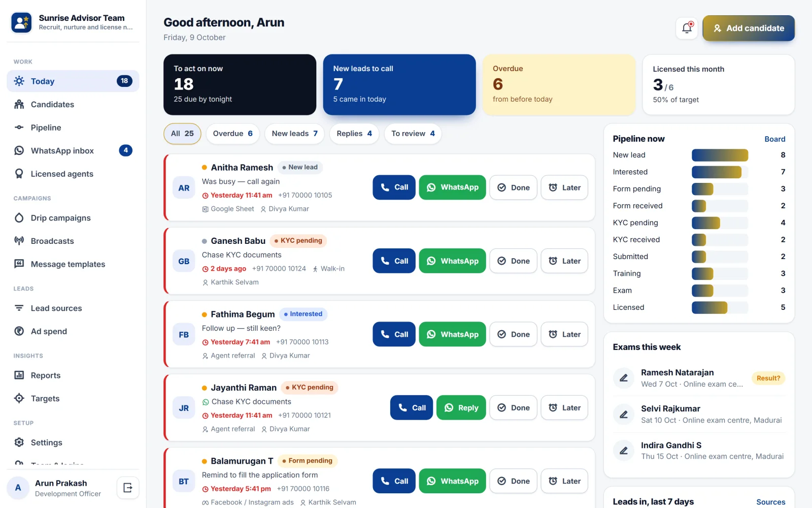Open WhatsApp inbox in the sidebar
812x508 pixels.
[73, 150]
